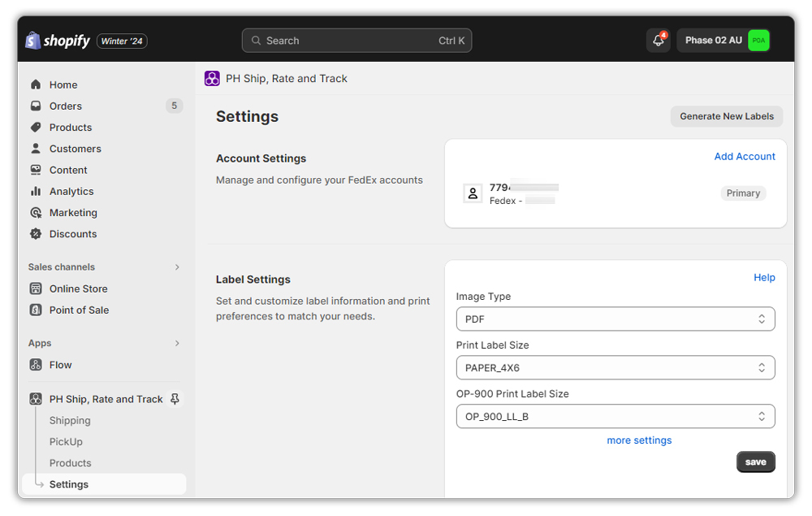The height and width of the screenshot is (516, 812).
Task: Click the Point of Sale icon
Action: pyautogui.click(x=36, y=310)
